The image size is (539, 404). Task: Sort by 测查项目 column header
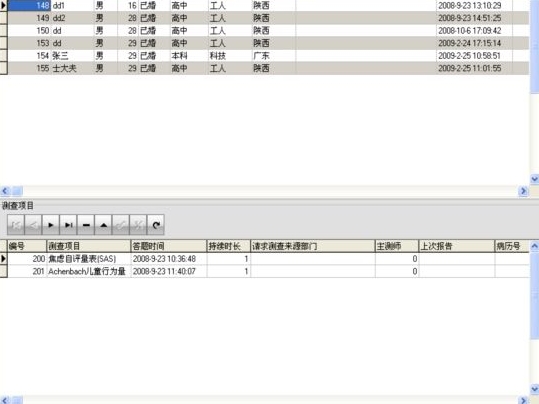point(88,246)
